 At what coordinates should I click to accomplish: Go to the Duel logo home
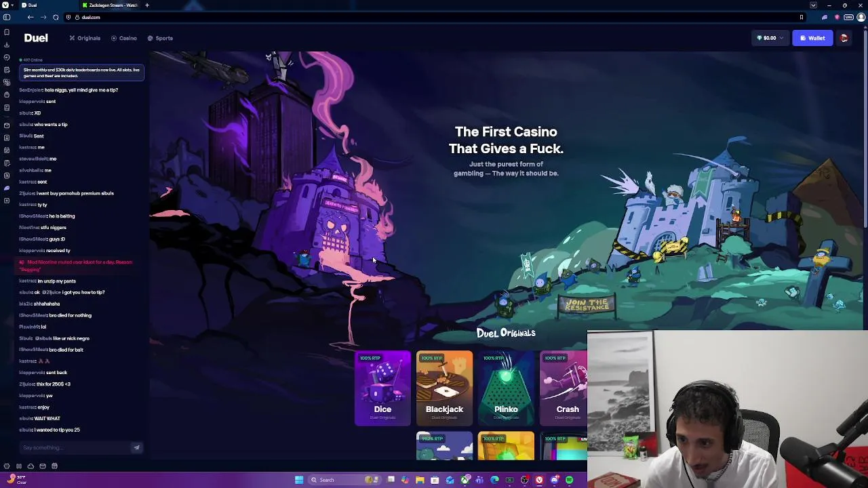tap(36, 38)
